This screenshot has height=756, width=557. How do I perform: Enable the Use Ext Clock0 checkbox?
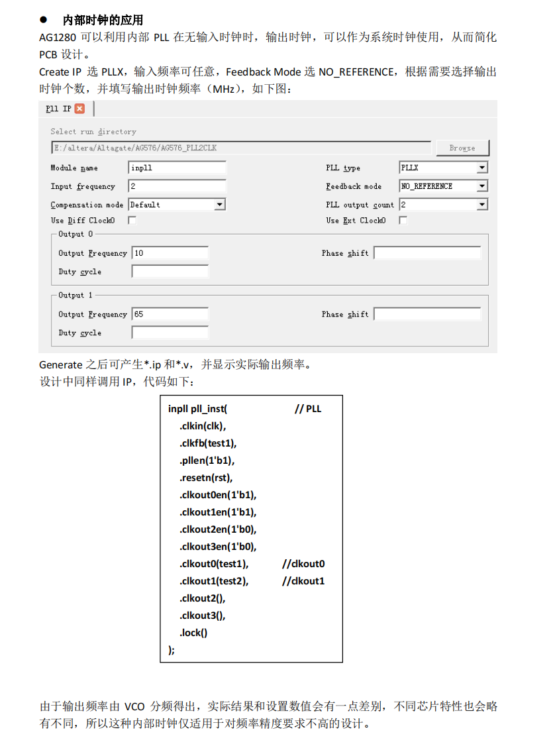(403, 221)
